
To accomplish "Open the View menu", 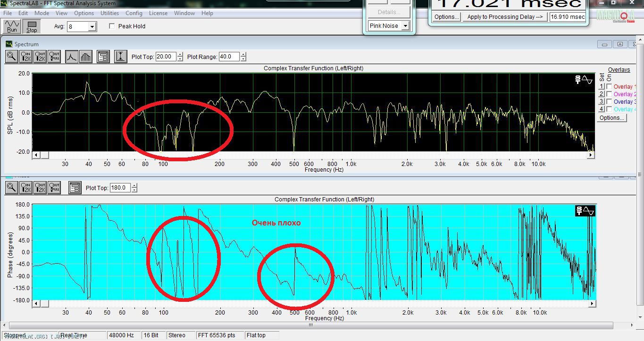I will click(x=61, y=13).
